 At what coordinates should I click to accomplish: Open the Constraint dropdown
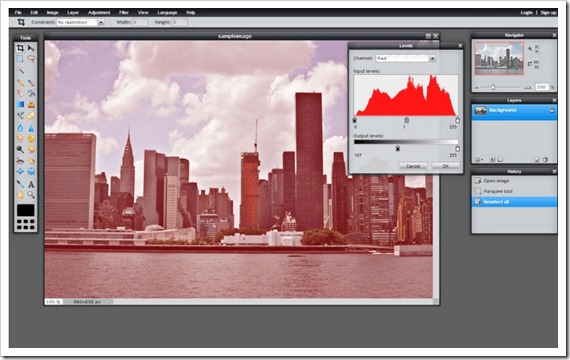click(80, 22)
